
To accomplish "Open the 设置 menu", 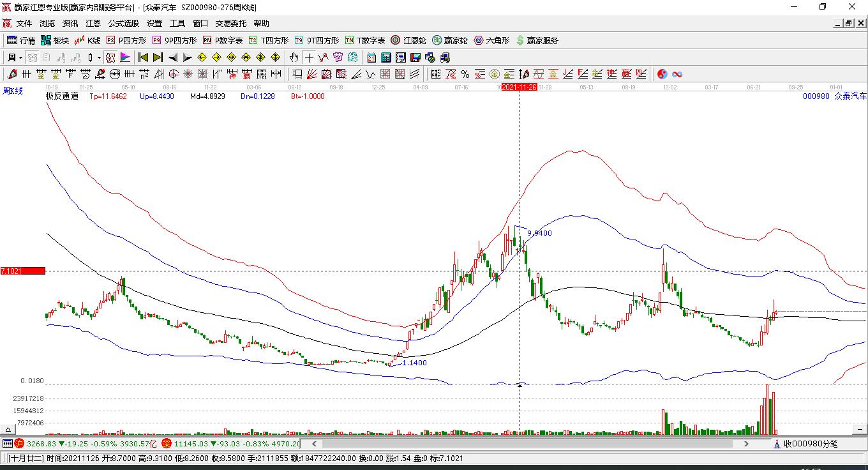I will click(x=154, y=24).
